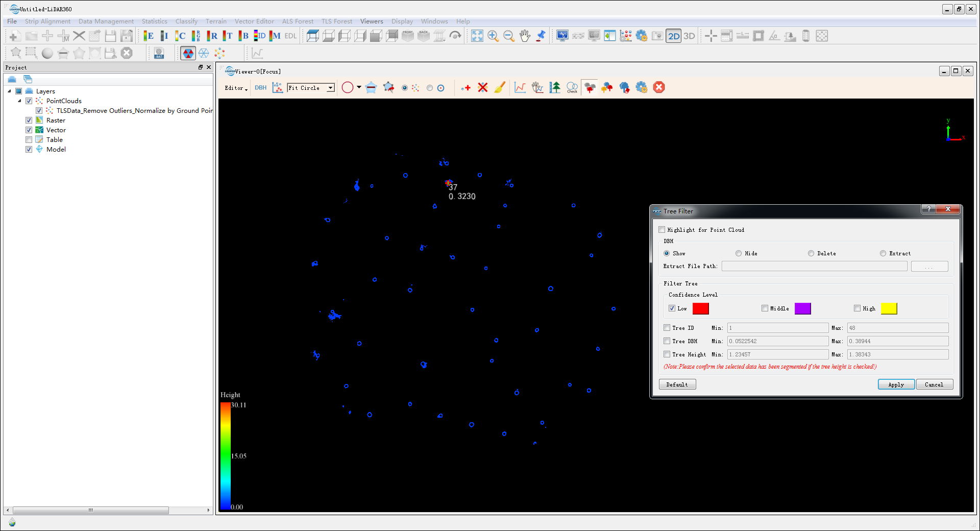Image resolution: width=980 pixels, height=531 pixels.
Task: Select the zoom in magnifier tool
Action: (493, 36)
